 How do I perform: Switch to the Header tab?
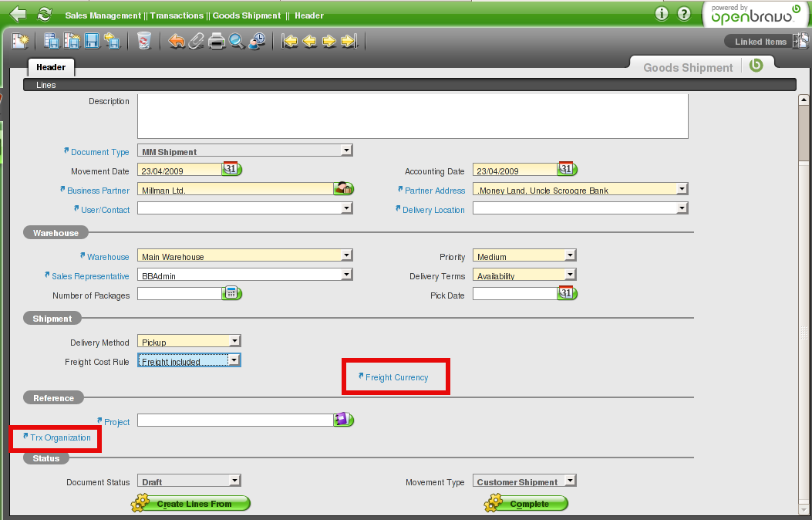51,67
